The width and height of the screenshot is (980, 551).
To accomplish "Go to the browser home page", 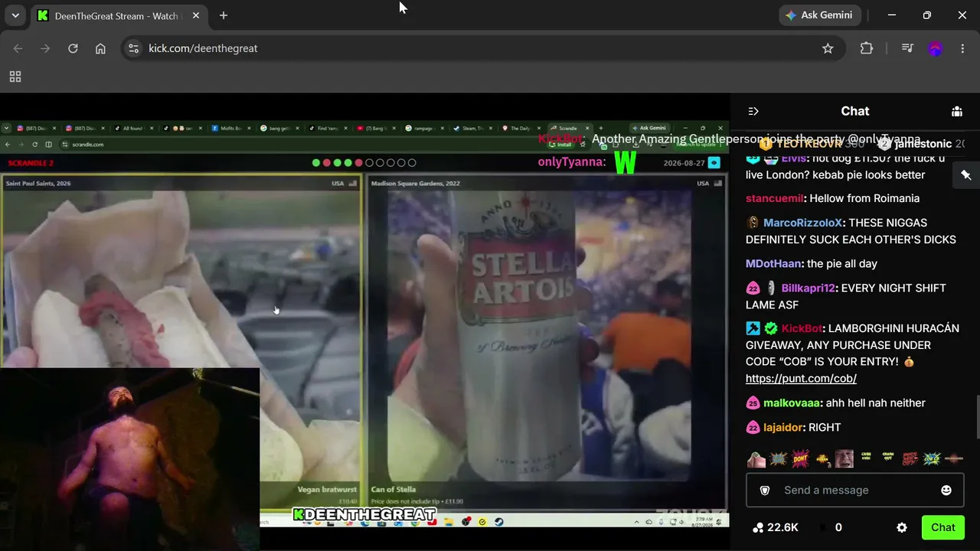I will pos(100,48).
